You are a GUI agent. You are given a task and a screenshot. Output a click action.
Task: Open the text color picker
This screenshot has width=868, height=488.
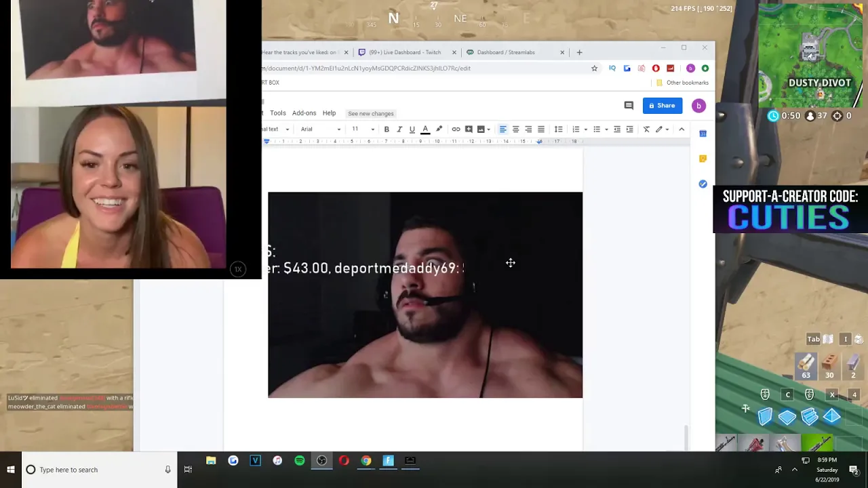coord(425,129)
